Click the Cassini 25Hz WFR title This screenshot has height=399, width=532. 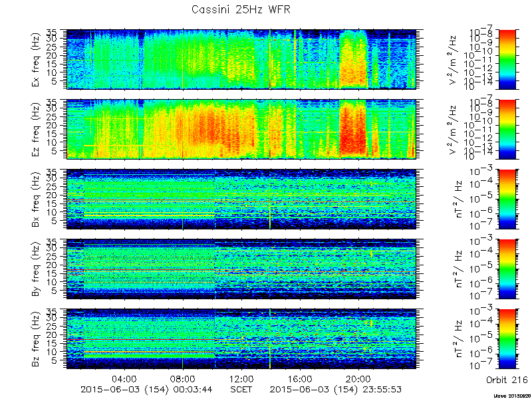(241, 9)
